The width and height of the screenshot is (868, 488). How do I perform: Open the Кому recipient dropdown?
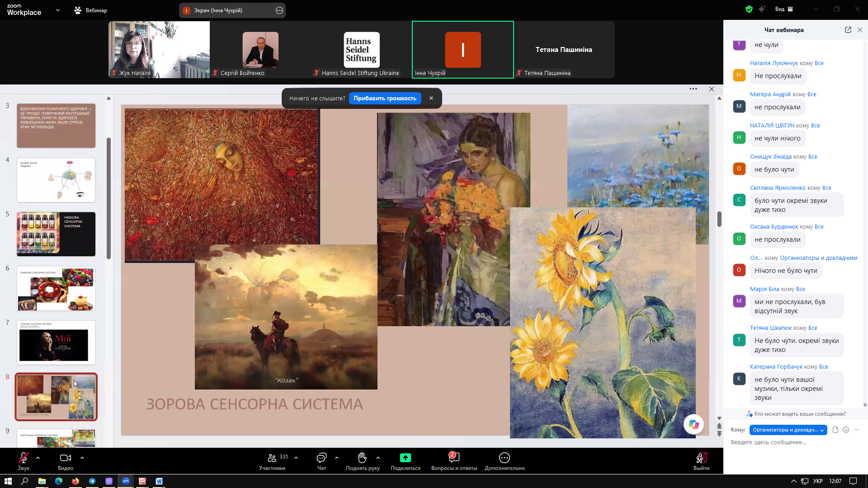(788, 430)
